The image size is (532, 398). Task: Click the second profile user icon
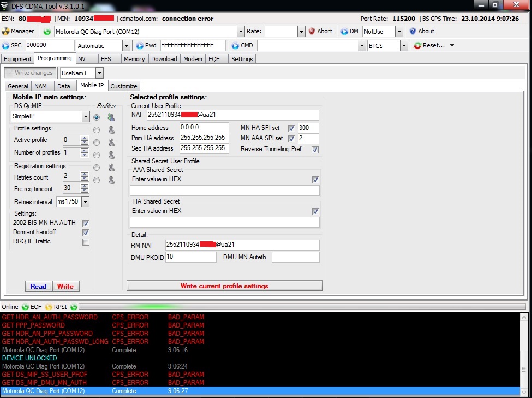111,130
